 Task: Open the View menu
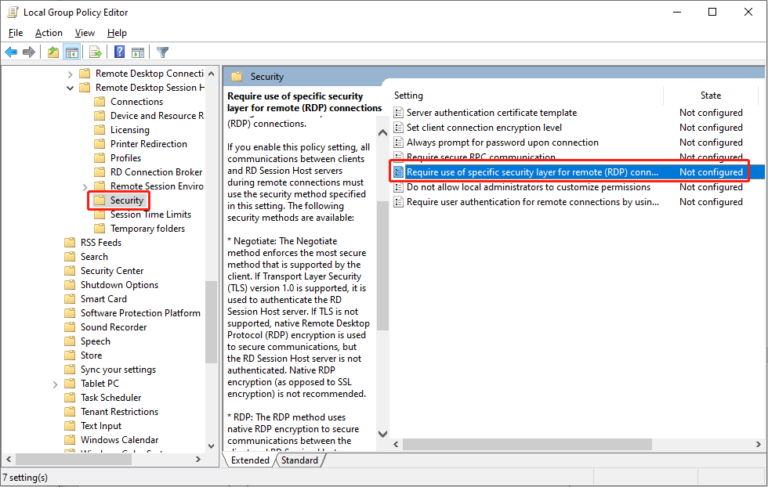click(85, 33)
